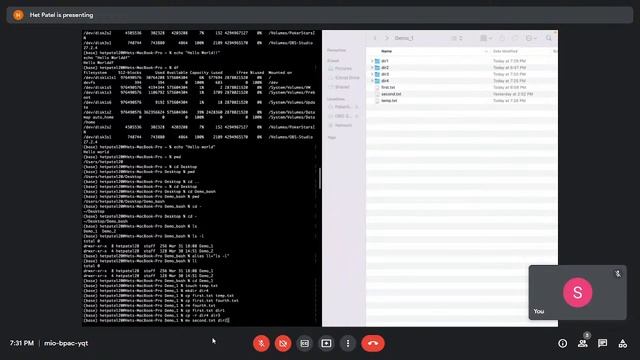Click the meeting code mio-bpac-yqt
Screen dimensions: 640x360
66,343
